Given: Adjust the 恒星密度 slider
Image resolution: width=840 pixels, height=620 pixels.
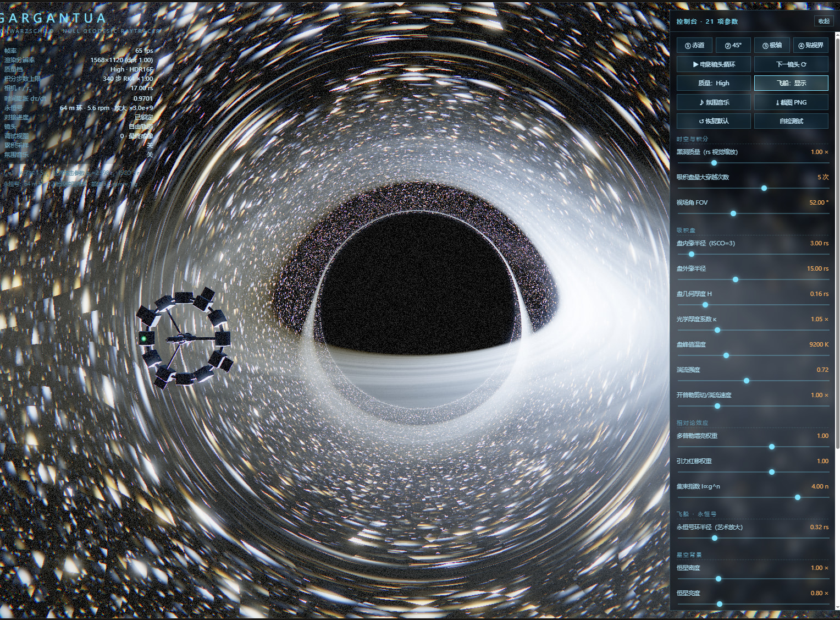Looking at the screenshot, I should (x=753, y=579).
